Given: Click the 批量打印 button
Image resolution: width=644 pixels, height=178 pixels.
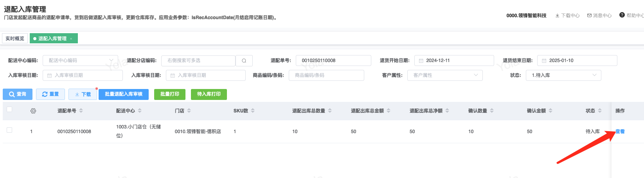Looking at the screenshot, I should tap(170, 94).
